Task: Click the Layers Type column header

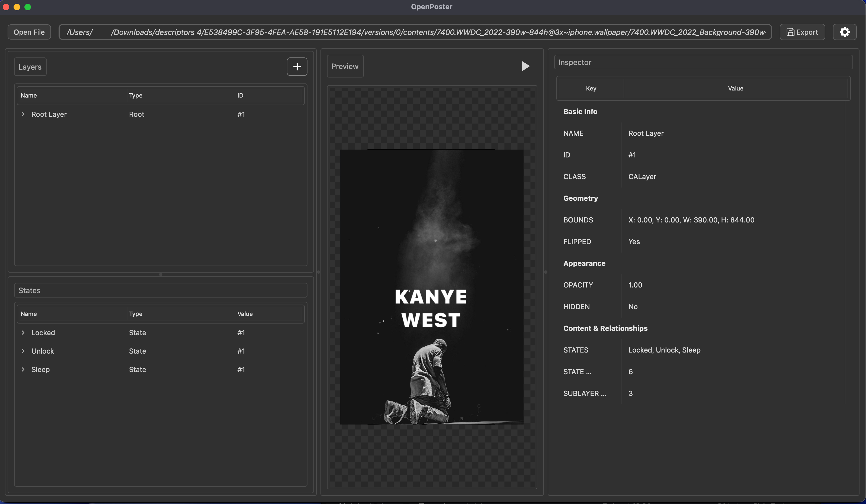Action: coord(135,95)
